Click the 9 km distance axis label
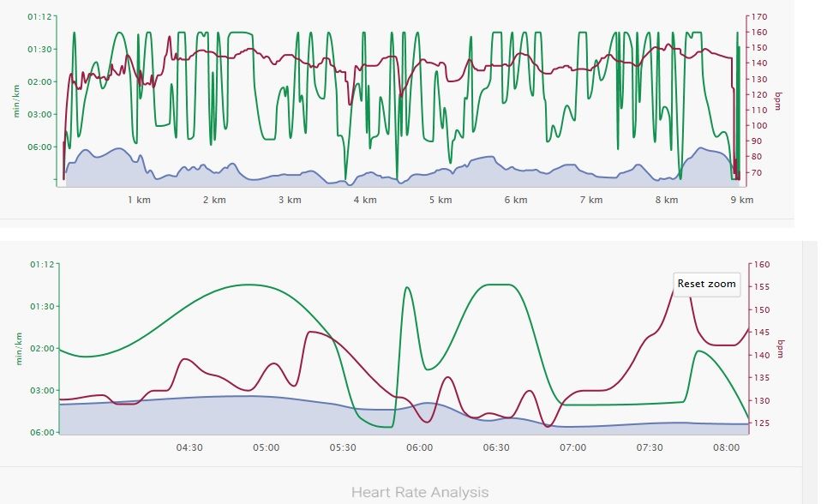This screenshot has width=827, height=504. (x=742, y=200)
